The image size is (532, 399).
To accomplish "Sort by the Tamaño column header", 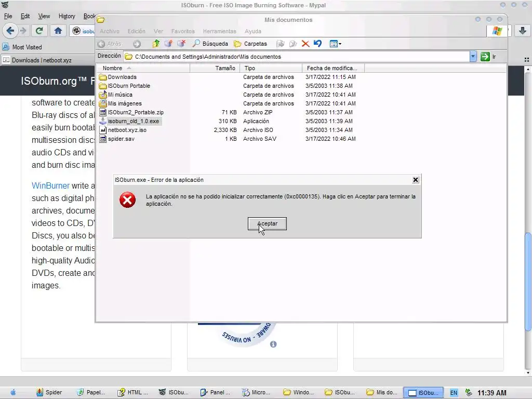I will point(215,68).
